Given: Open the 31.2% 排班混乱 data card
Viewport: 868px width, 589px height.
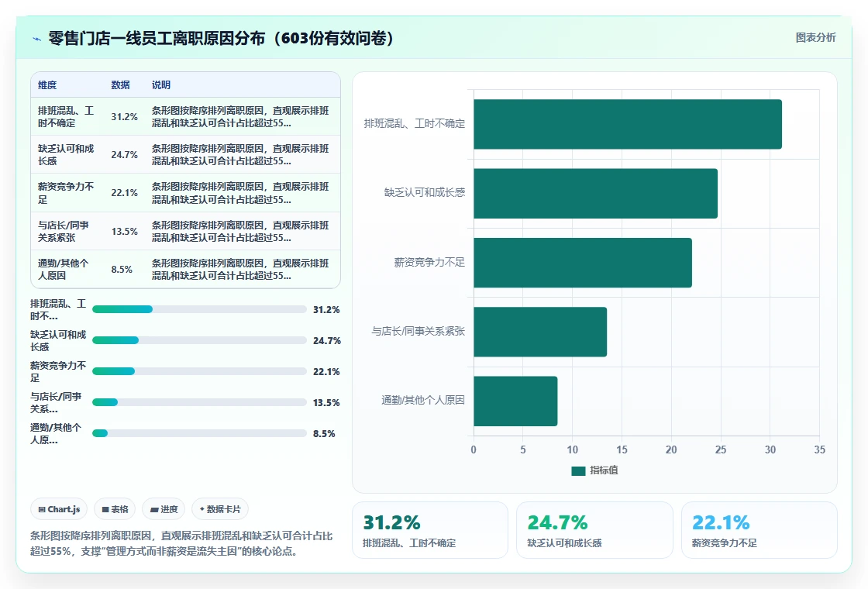Looking at the screenshot, I should [430, 530].
